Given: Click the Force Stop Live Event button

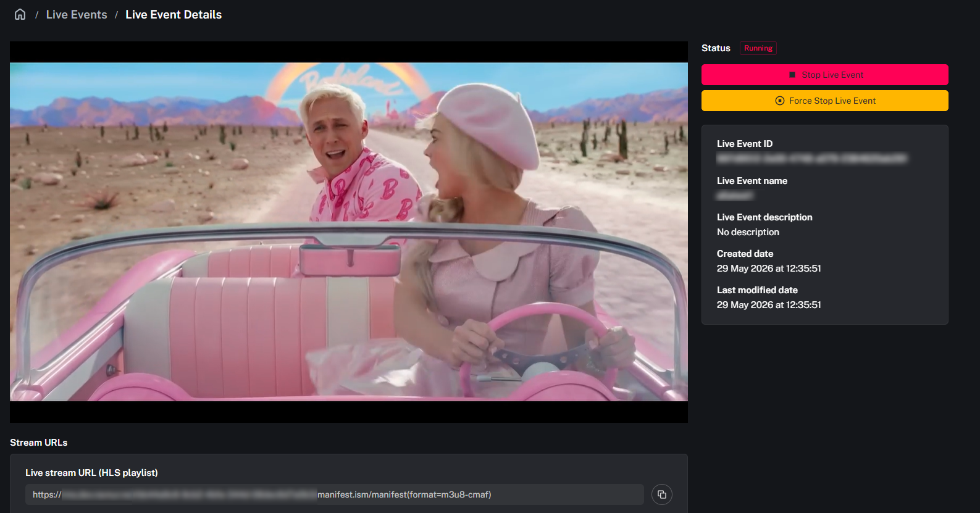Looking at the screenshot, I should click(x=824, y=101).
